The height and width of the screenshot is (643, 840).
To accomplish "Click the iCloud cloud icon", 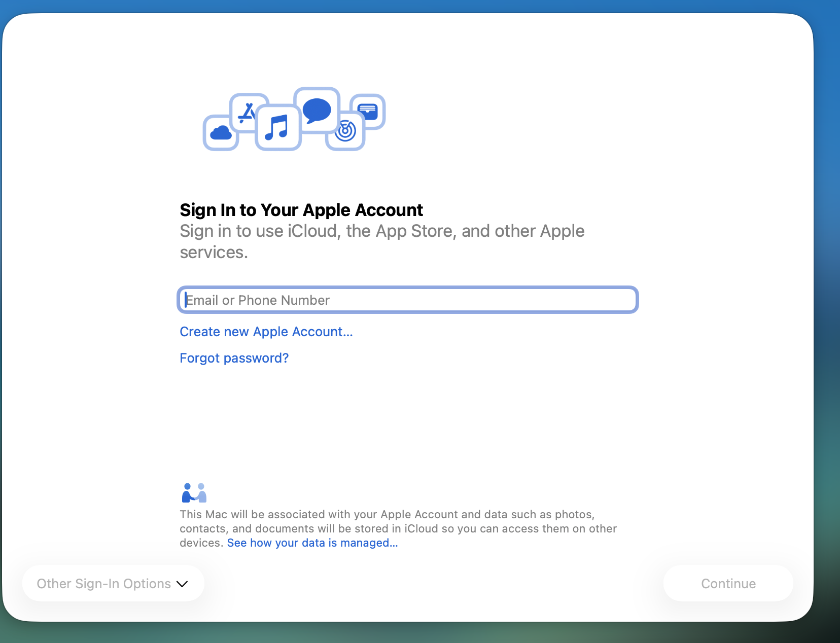I will click(x=221, y=133).
